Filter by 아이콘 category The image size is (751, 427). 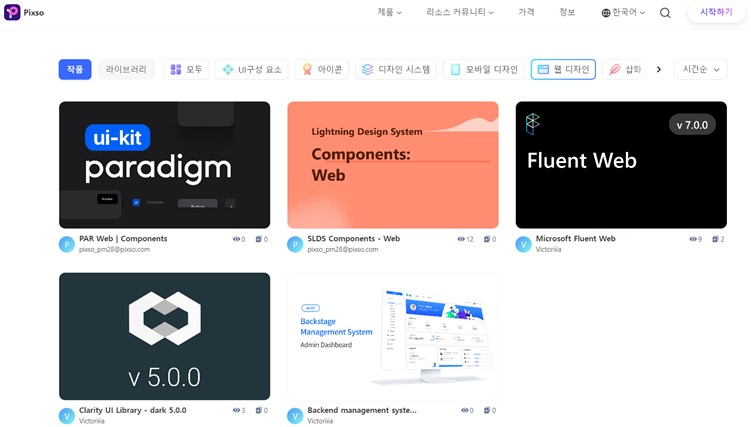tap(321, 69)
